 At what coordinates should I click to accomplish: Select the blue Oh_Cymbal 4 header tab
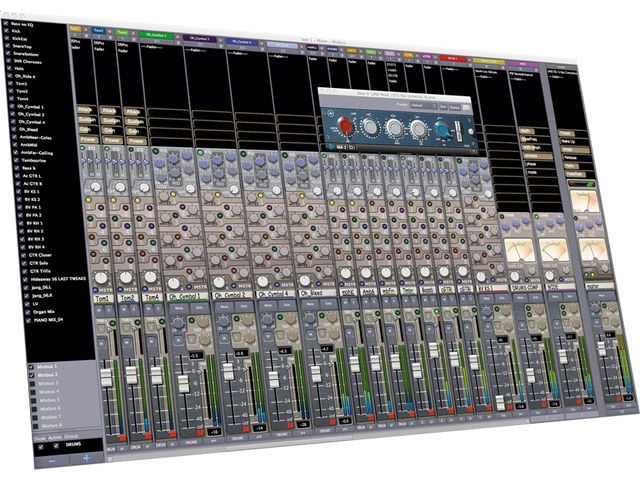coord(242,42)
